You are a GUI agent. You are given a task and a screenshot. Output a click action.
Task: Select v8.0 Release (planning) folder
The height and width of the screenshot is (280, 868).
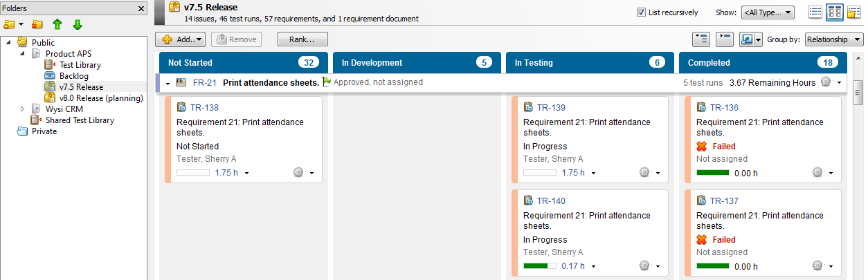[x=100, y=98]
